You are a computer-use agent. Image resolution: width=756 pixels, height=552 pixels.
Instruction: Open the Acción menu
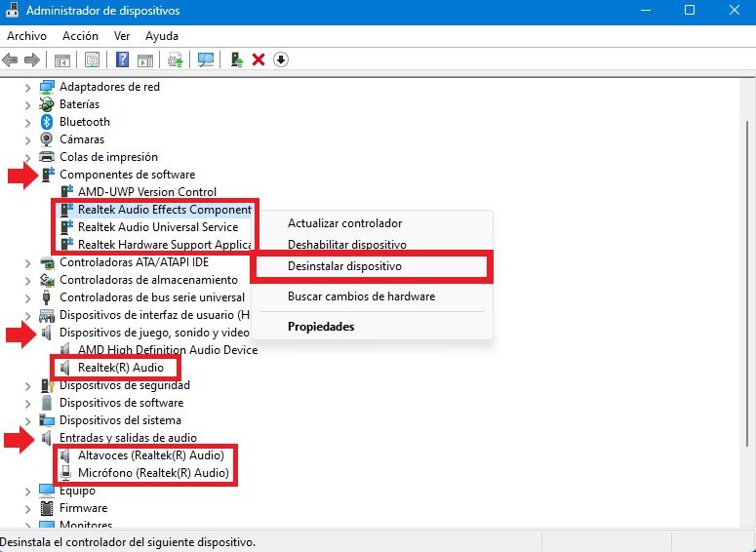click(80, 36)
